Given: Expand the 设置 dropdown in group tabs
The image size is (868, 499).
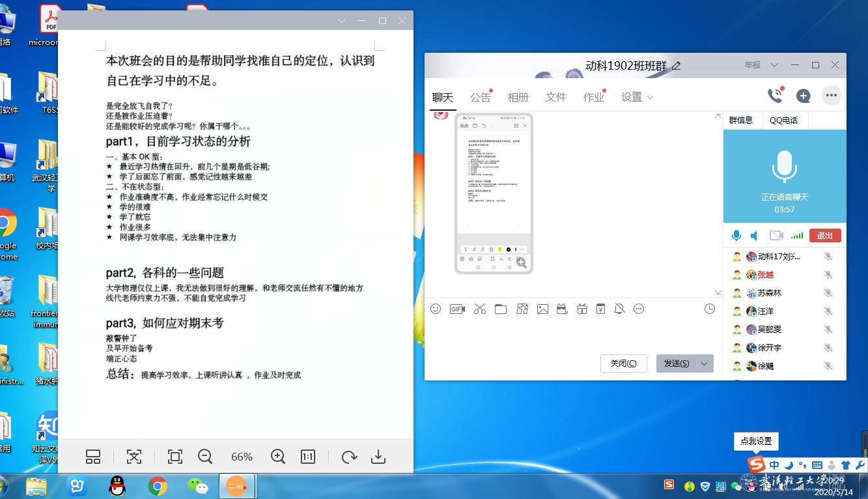Looking at the screenshot, I should coord(637,97).
